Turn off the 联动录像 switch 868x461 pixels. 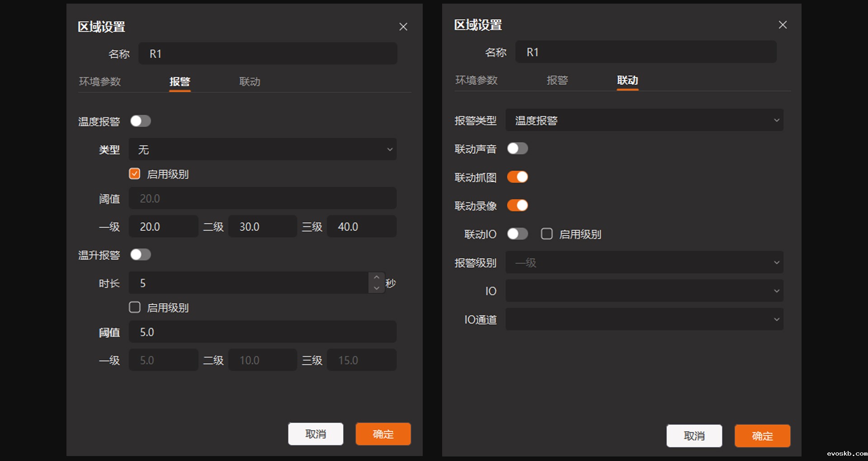[x=517, y=206]
